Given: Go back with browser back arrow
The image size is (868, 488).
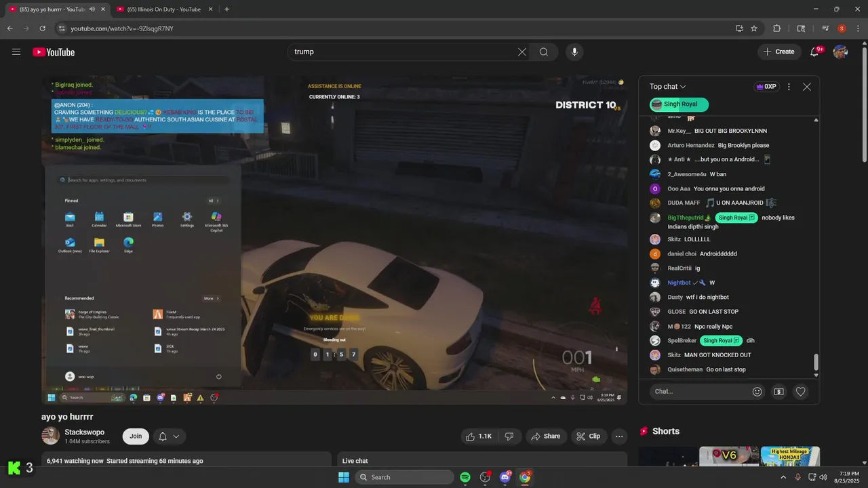Looking at the screenshot, I should 10,28.
